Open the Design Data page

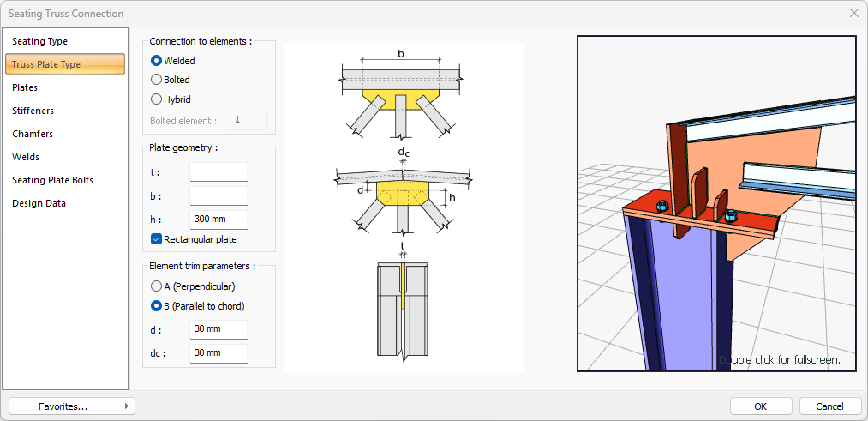click(x=39, y=203)
